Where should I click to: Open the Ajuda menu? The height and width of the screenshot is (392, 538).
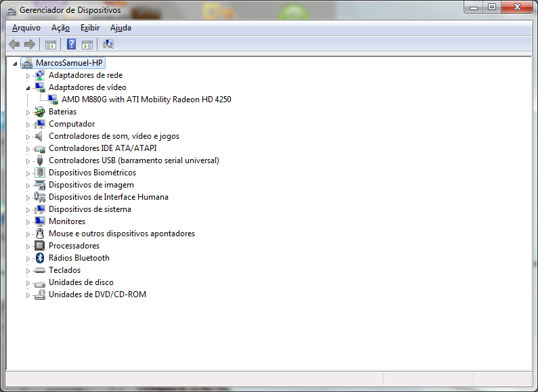(x=120, y=28)
